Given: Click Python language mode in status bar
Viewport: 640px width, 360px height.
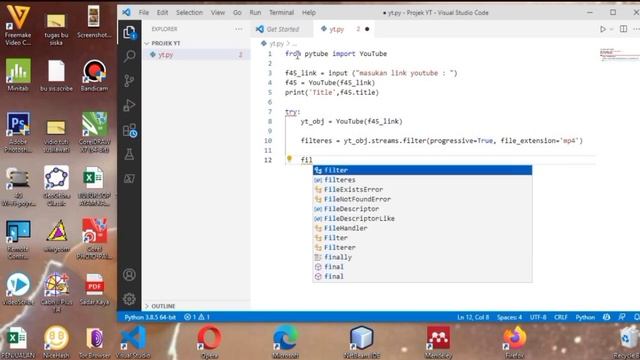Looking at the screenshot, I should (585, 317).
